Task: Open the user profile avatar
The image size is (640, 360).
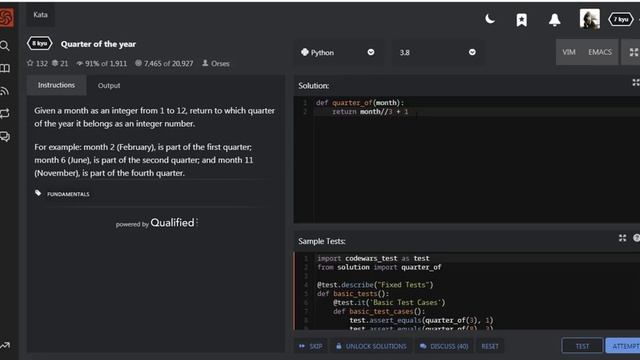Action: pos(589,19)
